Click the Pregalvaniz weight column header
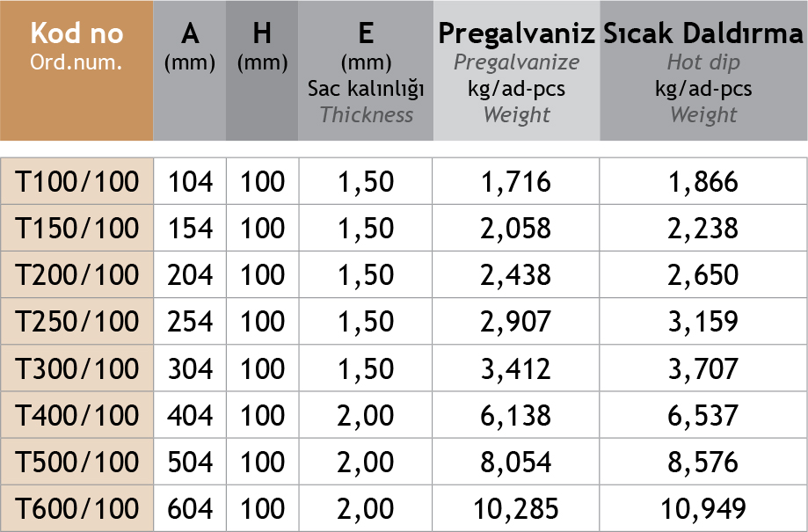 click(517, 72)
